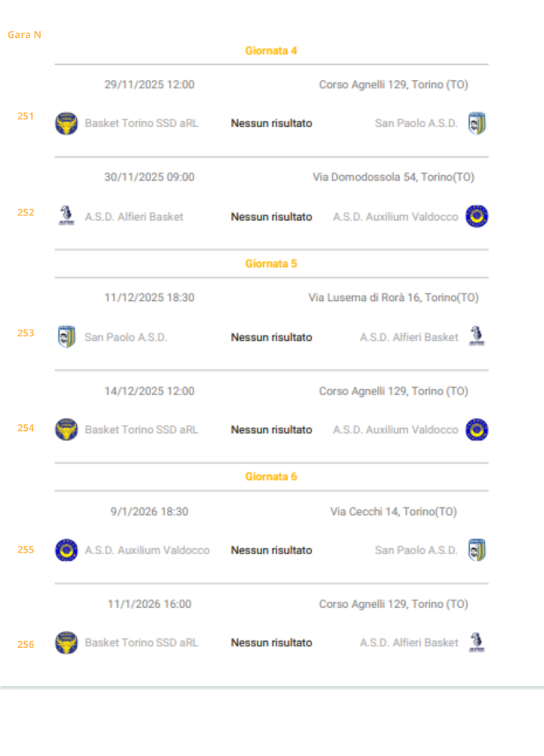Open Basket Torino SSD aRL in match 254

coord(141,429)
